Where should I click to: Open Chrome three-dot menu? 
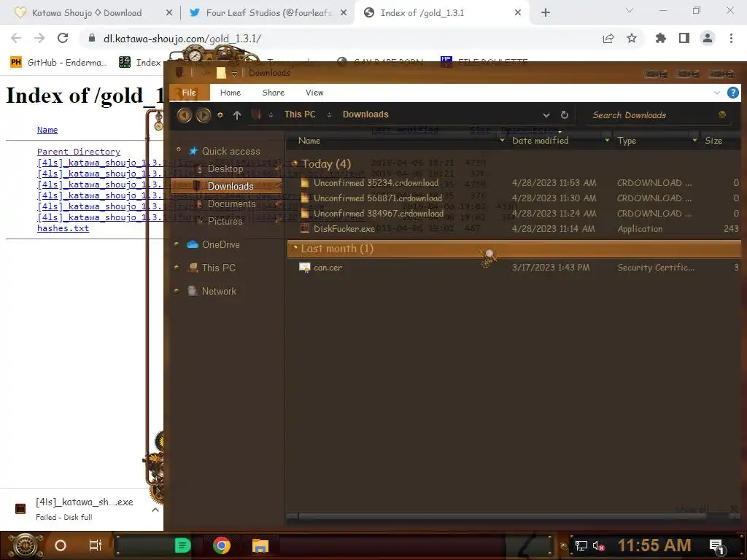[731, 38]
